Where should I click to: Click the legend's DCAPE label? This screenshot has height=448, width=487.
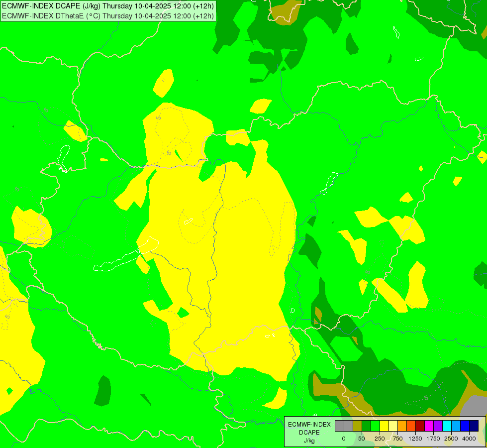pyautogui.click(x=309, y=433)
